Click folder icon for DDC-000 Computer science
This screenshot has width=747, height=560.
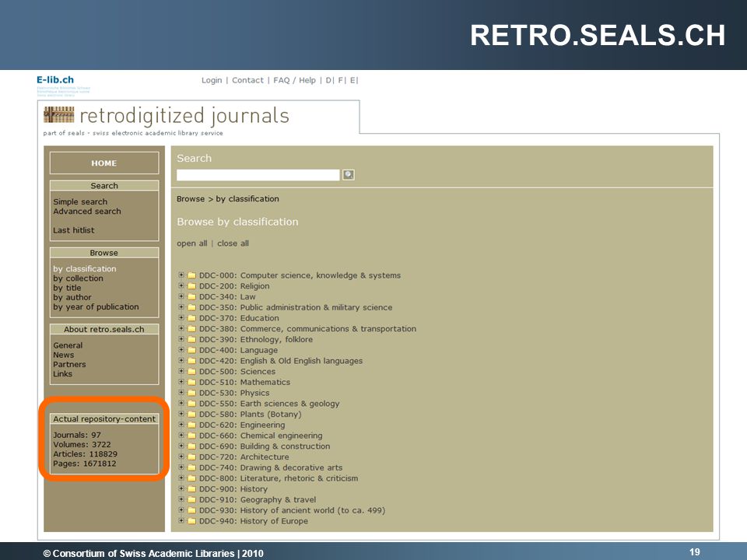click(x=192, y=275)
